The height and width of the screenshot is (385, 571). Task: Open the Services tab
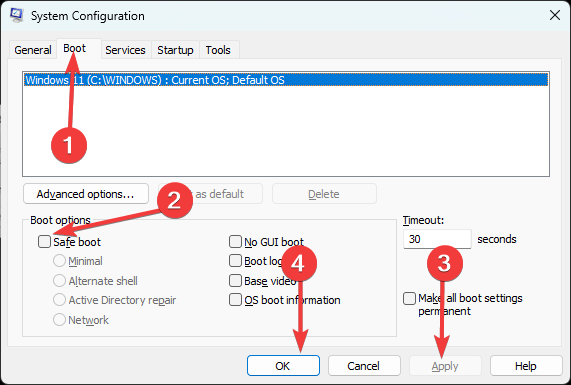point(125,50)
